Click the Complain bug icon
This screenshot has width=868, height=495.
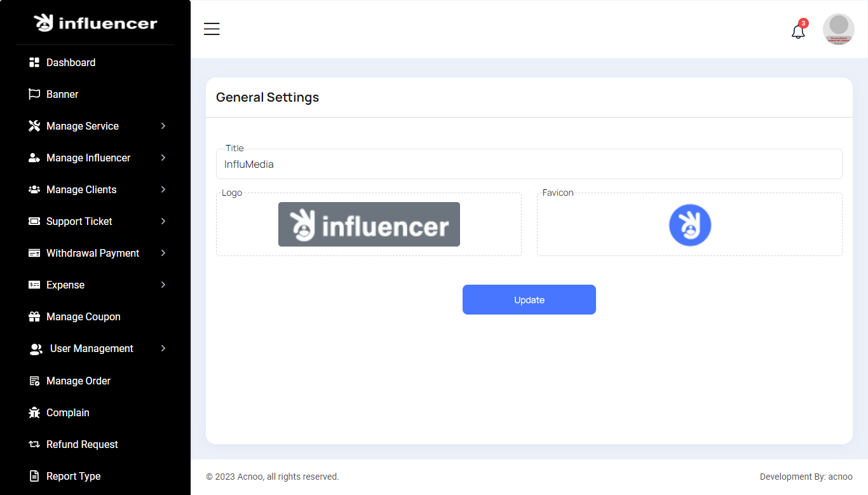coord(34,412)
